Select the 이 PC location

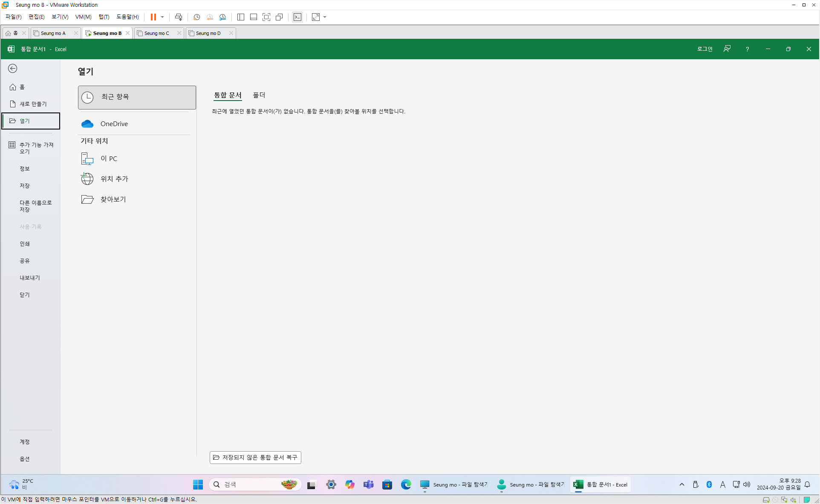109,159
